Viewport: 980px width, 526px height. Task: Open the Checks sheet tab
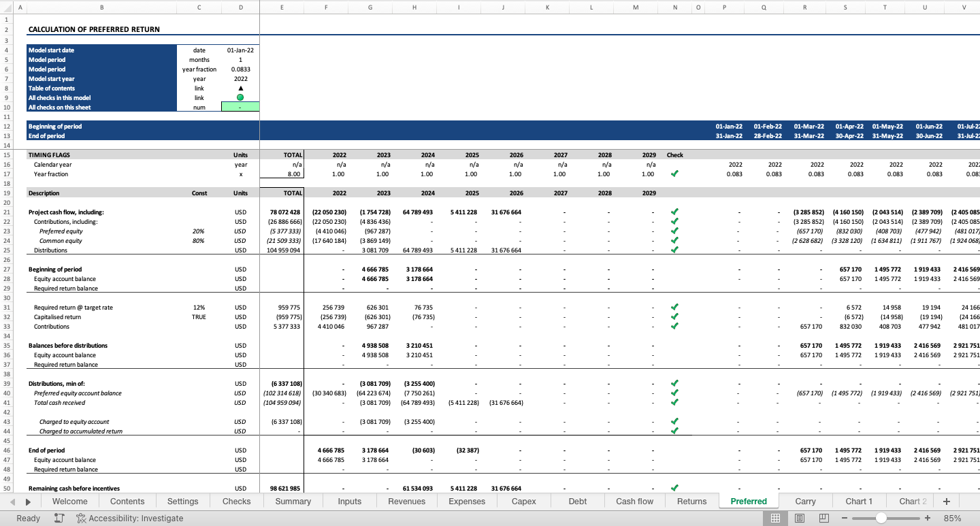237,502
